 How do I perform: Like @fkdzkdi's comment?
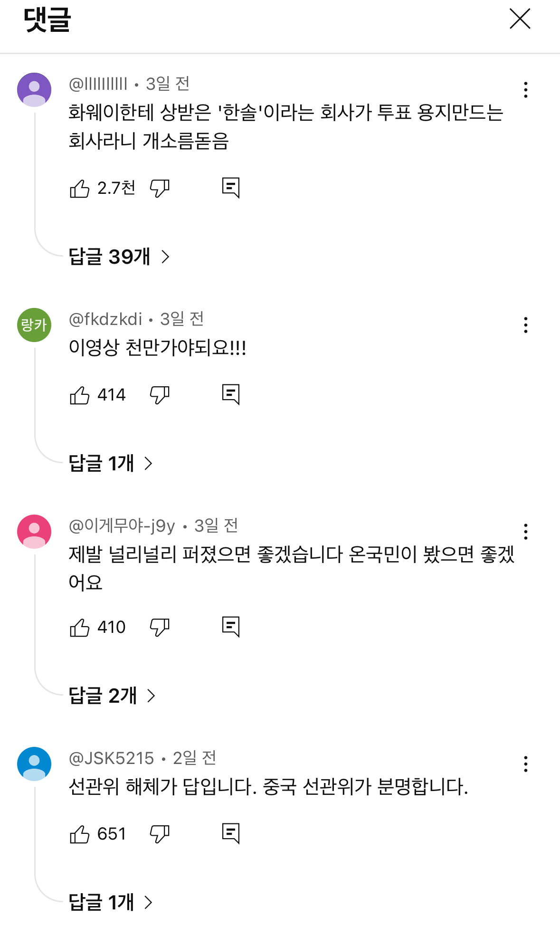(79, 395)
